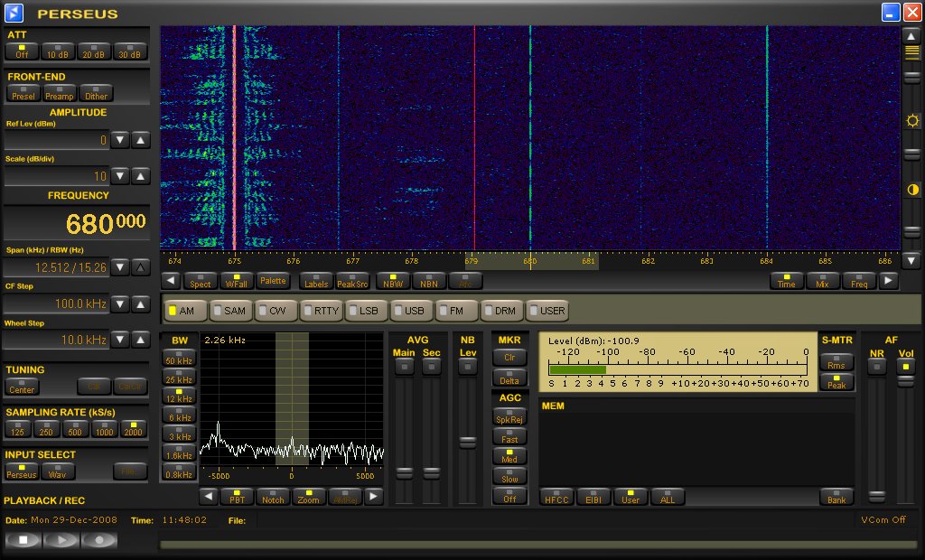
Task: Enable the SpkRej spike rejection
Action: click(x=509, y=416)
